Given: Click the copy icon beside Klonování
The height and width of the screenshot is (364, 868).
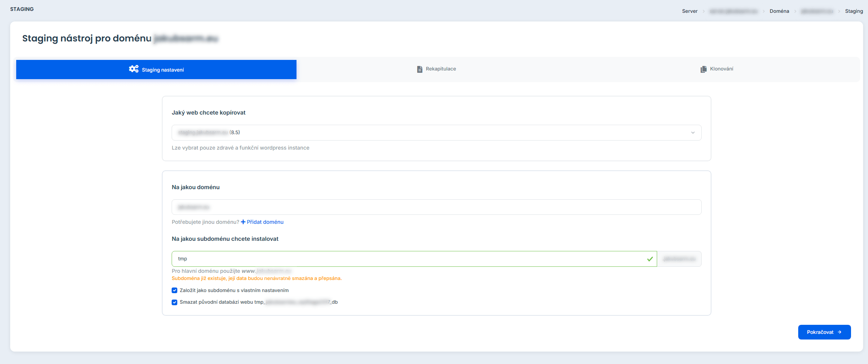Looking at the screenshot, I should tap(703, 69).
